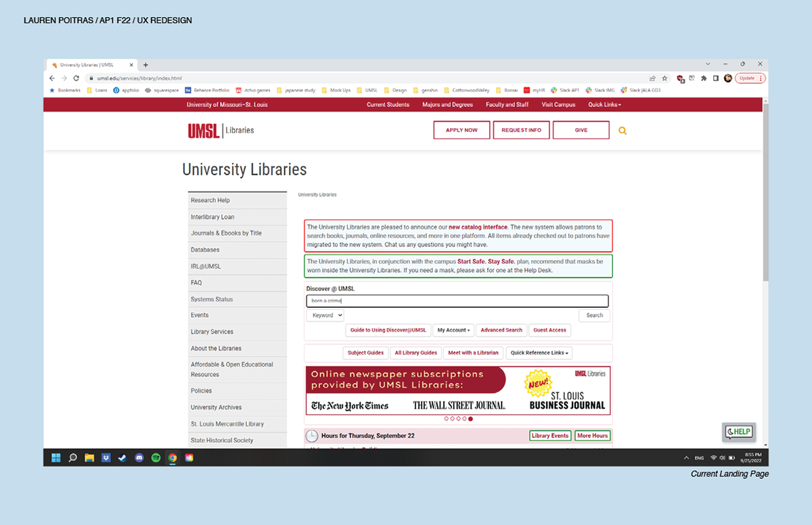The height and width of the screenshot is (525, 812).
Task: Click Update button in Chrome toolbar
Action: pos(747,78)
